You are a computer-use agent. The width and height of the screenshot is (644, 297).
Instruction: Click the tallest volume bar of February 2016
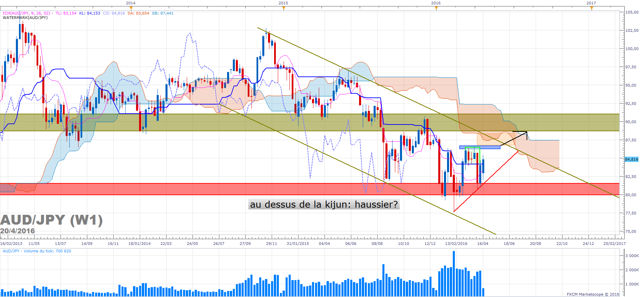pyautogui.click(x=454, y=273)
